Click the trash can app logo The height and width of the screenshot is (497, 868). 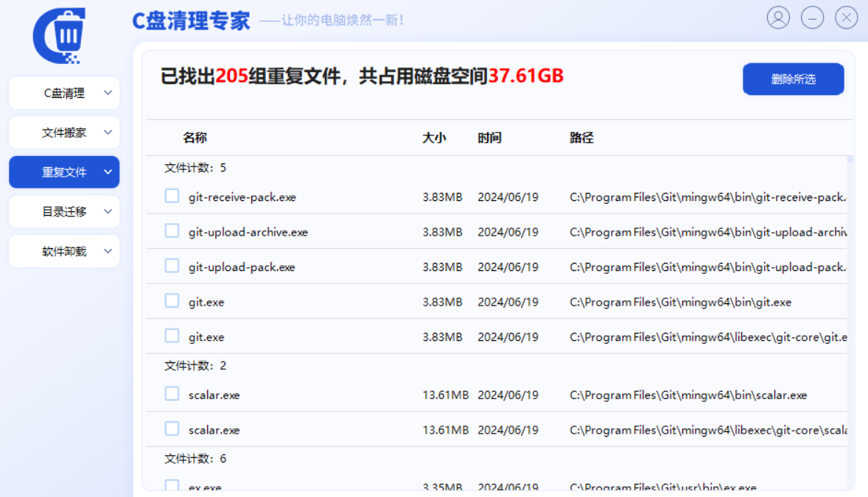point(59,35)
